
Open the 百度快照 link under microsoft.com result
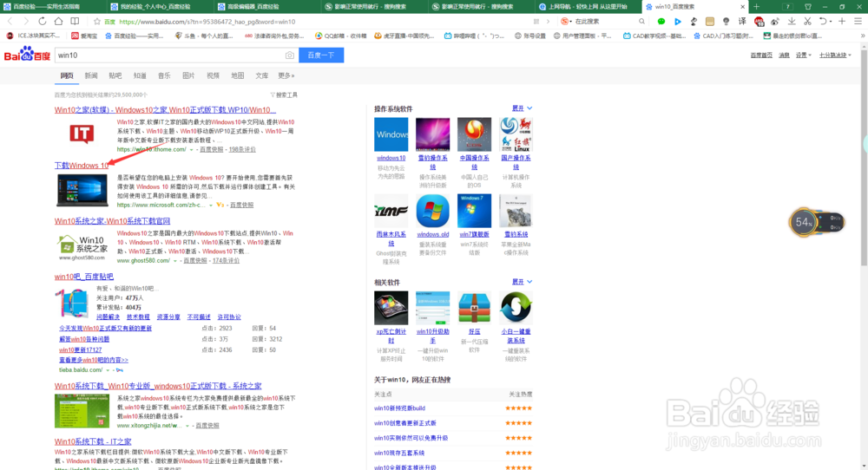coord(241,206)
